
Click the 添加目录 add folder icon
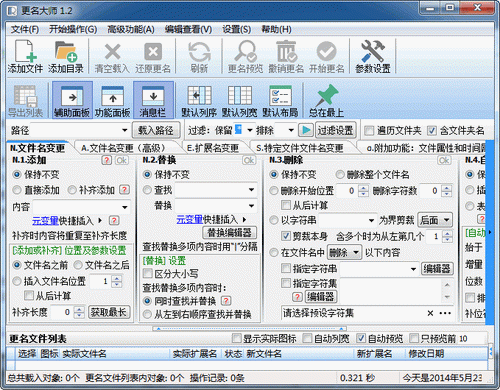pos(66,56)
